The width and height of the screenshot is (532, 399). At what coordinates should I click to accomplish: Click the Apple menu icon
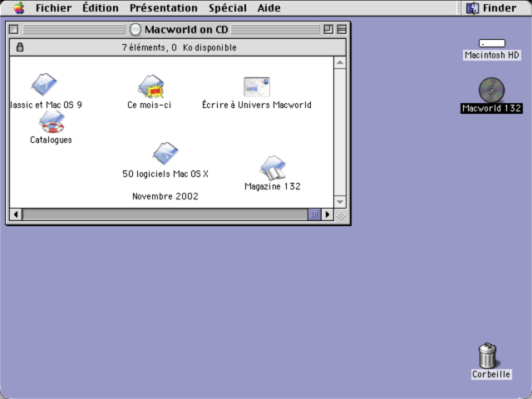click(19, 7)
